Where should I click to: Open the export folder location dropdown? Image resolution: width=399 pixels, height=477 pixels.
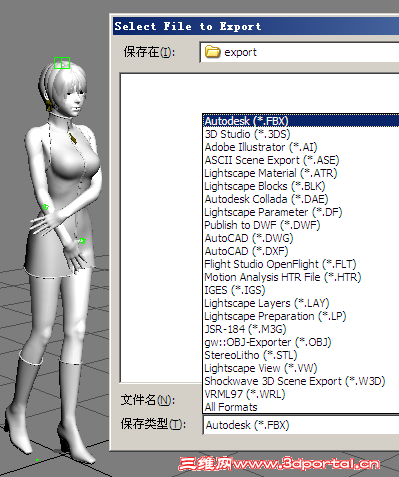pos(299,52)
